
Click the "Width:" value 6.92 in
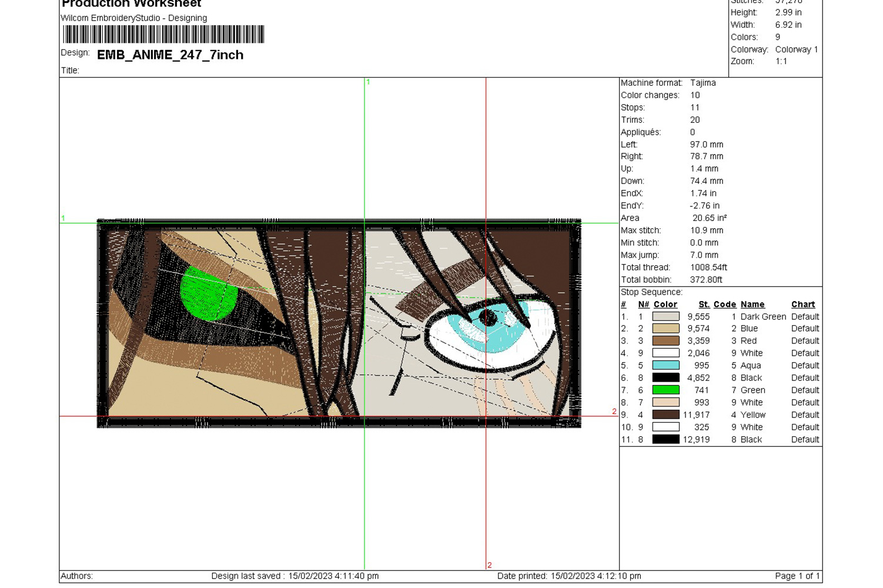click(x=788, y=25)
